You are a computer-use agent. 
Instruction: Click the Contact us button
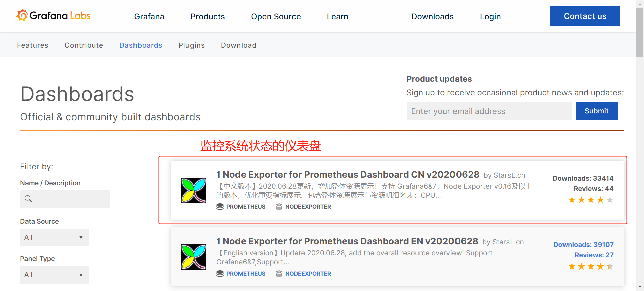[x=585, y=16]
